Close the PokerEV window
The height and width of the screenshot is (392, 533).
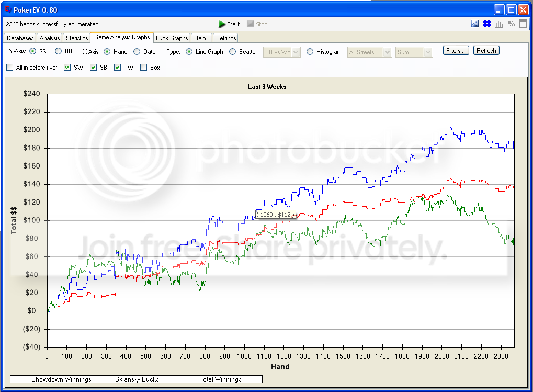pyautogui.click(x=523, y=9)
